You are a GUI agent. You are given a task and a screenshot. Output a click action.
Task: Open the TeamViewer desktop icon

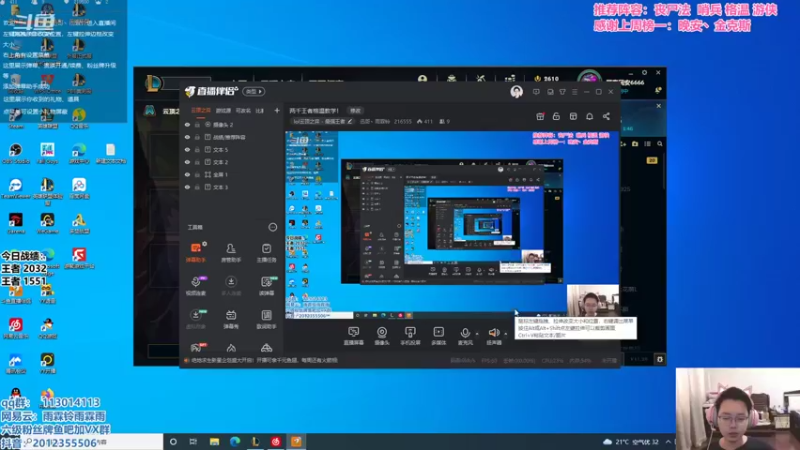tap(16, 188)
